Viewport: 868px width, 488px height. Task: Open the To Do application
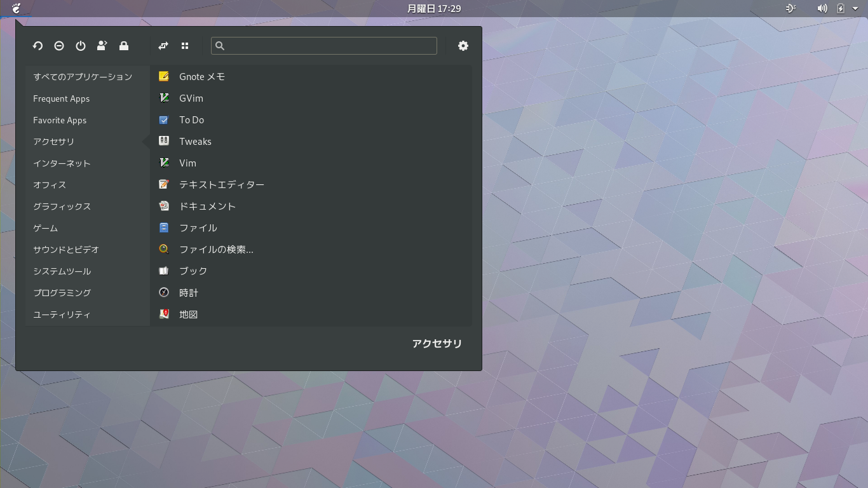coord(311,119)
